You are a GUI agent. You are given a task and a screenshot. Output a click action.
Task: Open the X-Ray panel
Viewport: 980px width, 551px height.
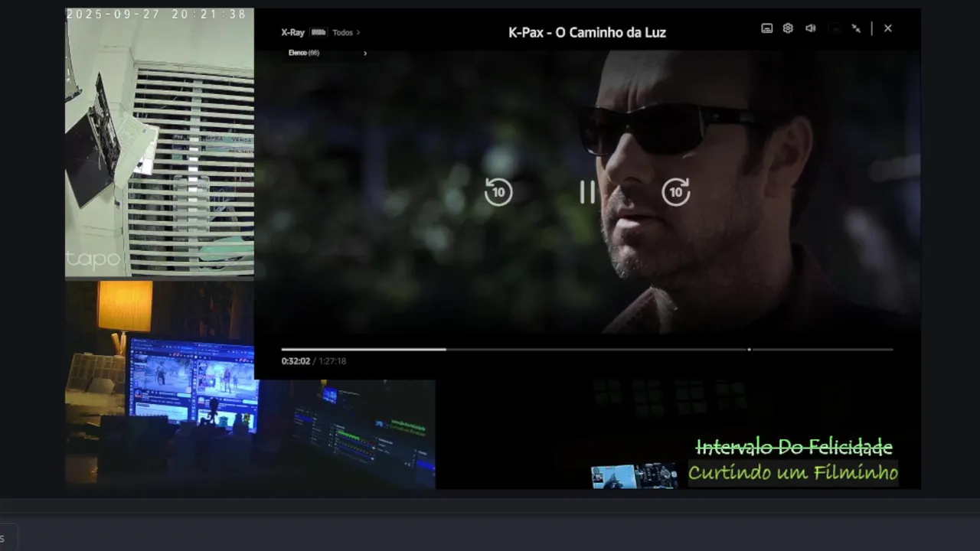(x=292, y=33)
